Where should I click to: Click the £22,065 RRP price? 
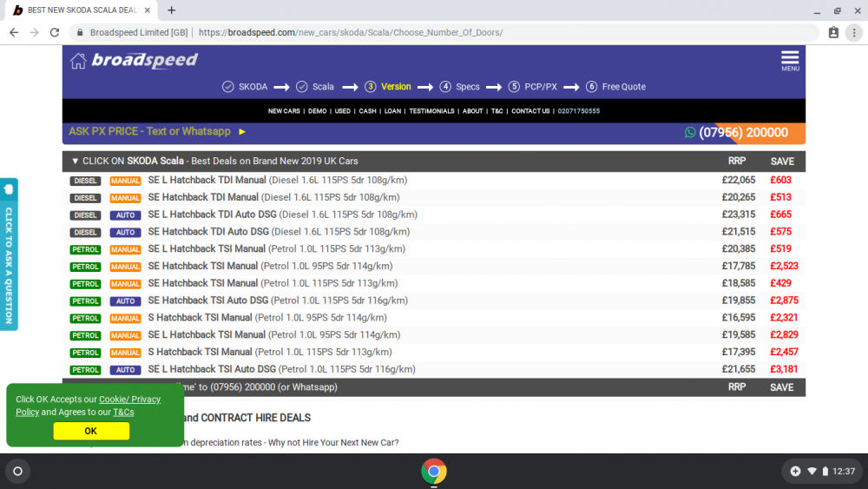(738, 181)
